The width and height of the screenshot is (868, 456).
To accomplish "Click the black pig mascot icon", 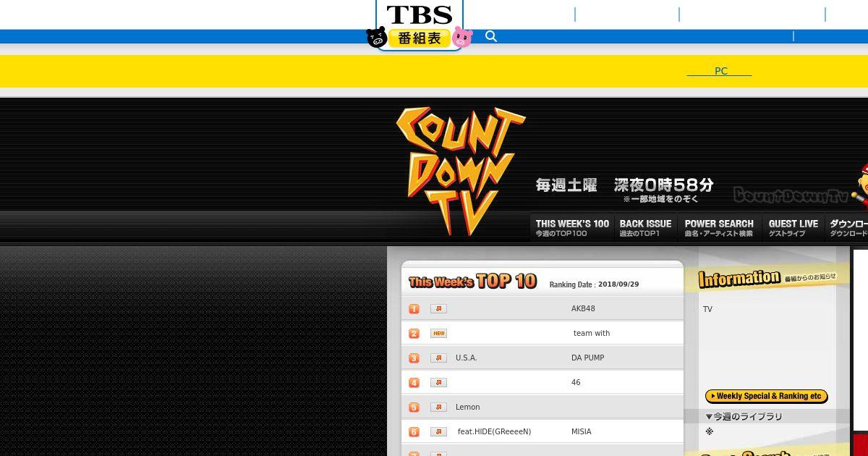I will tap(376, 38).
